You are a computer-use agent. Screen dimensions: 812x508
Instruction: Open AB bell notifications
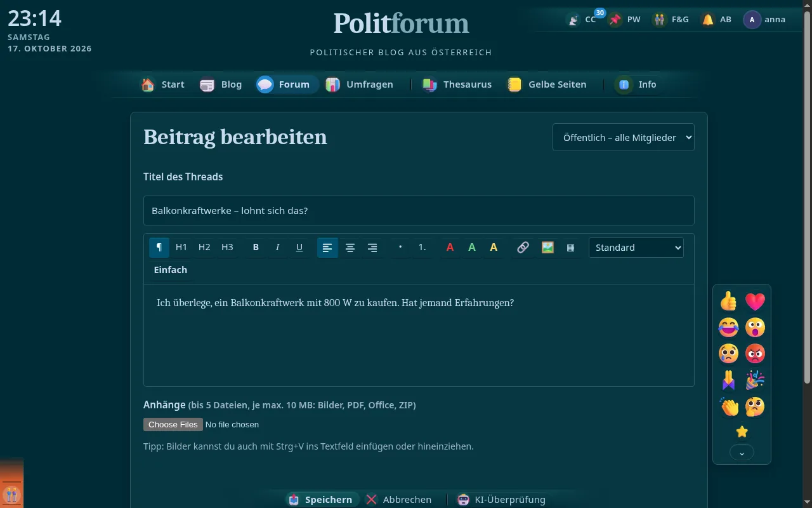click(717, 20)
